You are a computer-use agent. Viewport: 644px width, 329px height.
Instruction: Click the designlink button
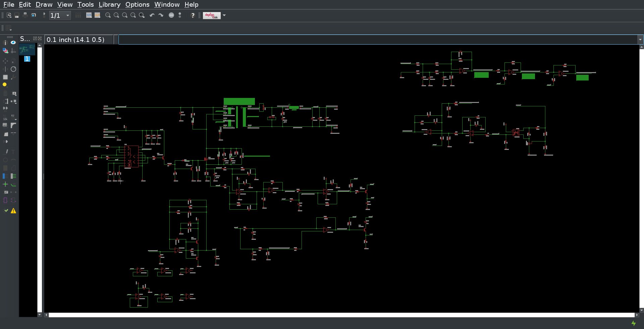(212, 15)
